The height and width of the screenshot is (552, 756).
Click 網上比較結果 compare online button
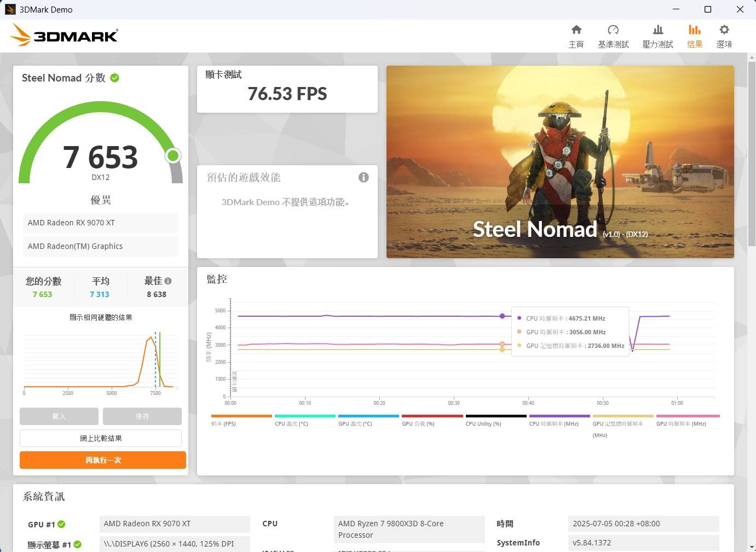(101, 438)
